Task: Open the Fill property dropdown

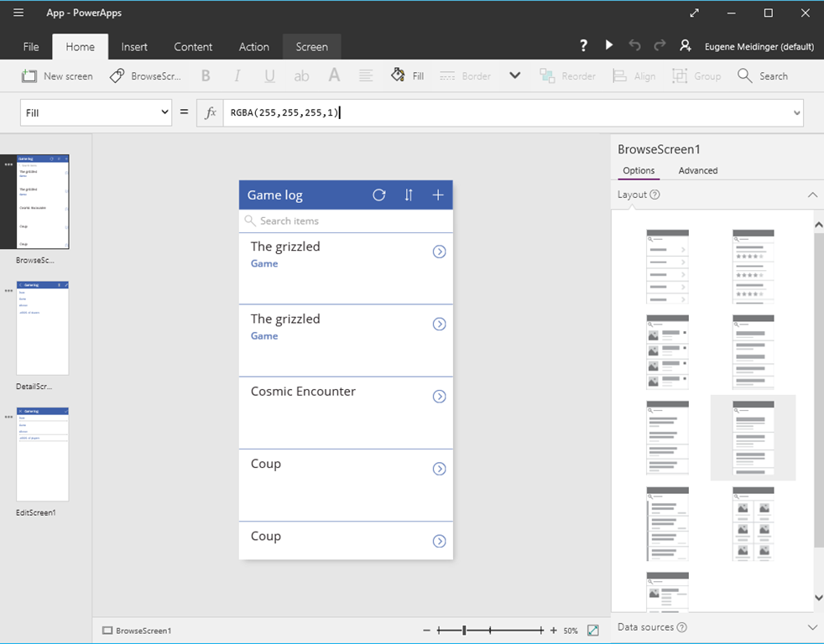Action: point(96,112)
